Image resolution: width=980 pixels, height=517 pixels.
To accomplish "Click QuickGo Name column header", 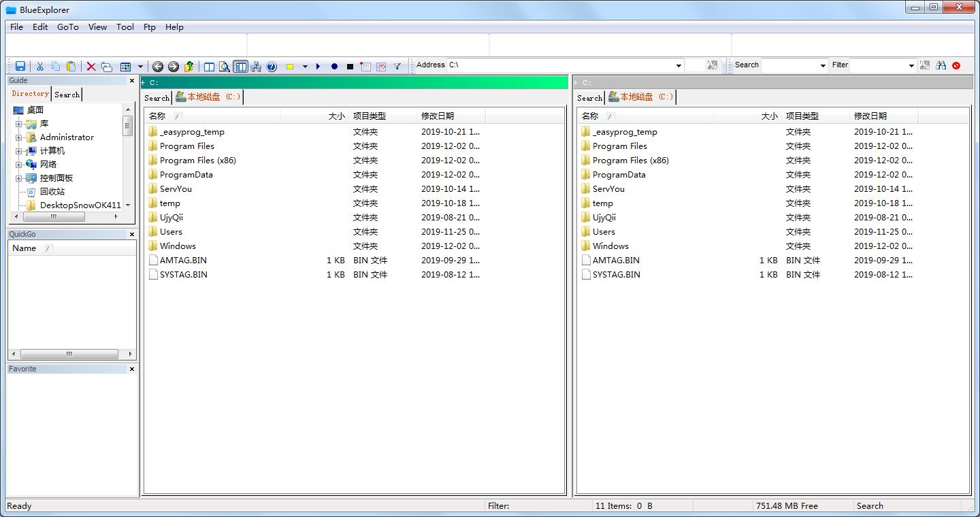I will pos(73,248).
